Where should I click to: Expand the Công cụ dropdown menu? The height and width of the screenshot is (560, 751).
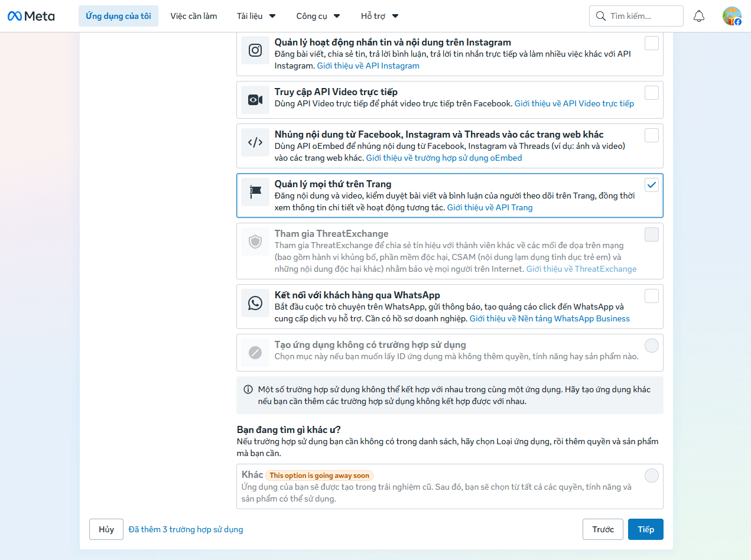click(x=318, y=16)
